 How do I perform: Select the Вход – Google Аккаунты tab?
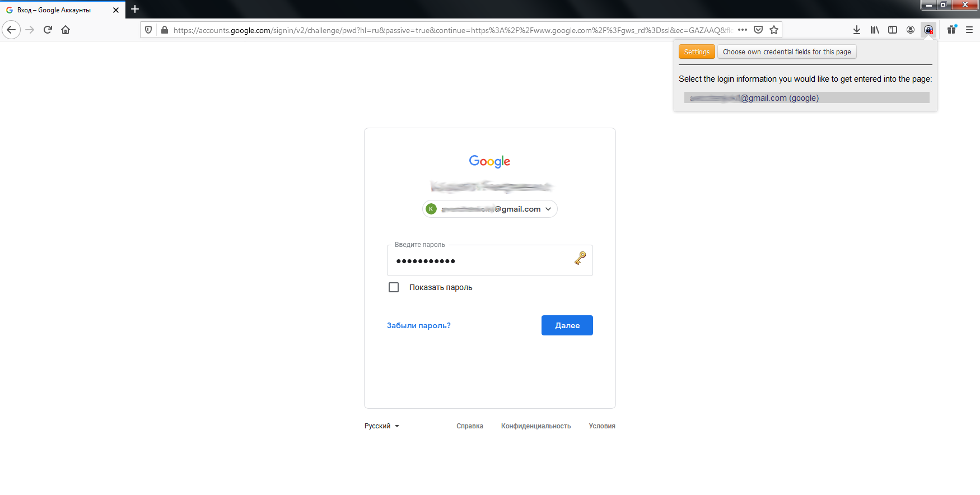pyautogui.click(x=63, y=10)
